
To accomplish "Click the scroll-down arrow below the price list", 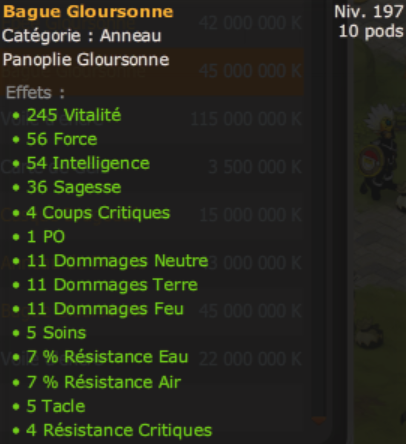I will pos(318,420).
